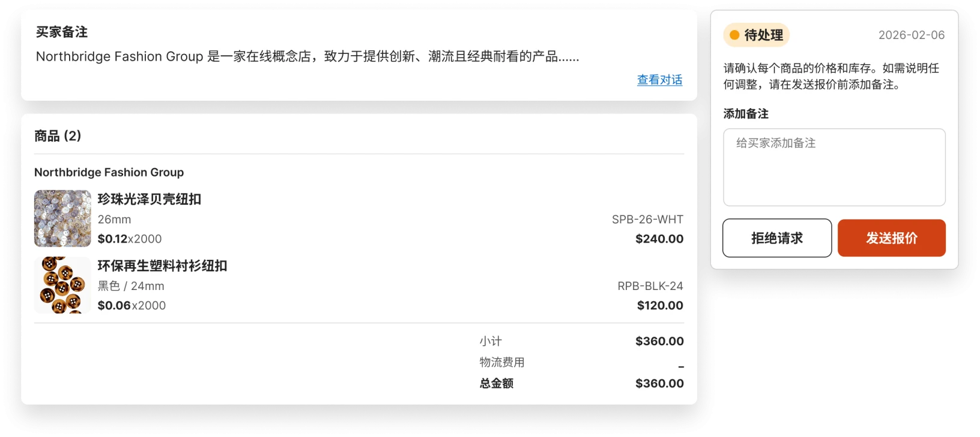Click the orange 待处理 status badge
Viewport: 980px width, 437px height.
pos(756,35)
